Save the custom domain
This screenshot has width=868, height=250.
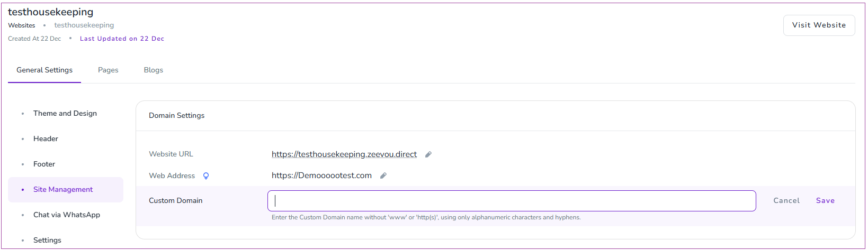(825, 200)
